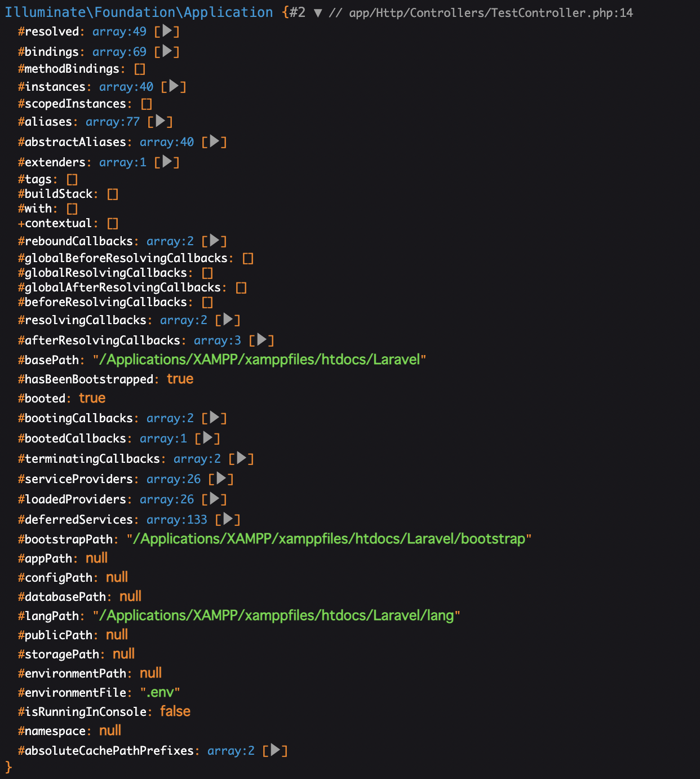
Task: Click the array:133 value of #deferredServices
Action: 177,520
